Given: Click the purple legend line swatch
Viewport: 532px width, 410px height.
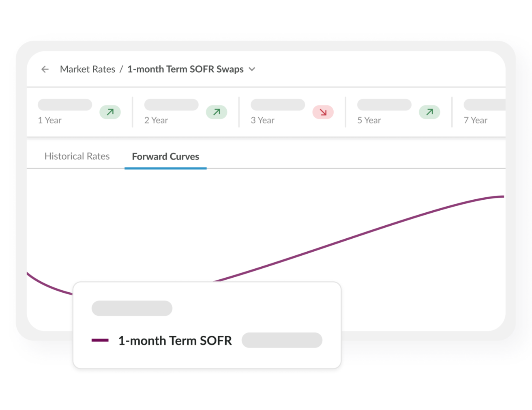Looking at the screenshot, I should click(100, 340).
